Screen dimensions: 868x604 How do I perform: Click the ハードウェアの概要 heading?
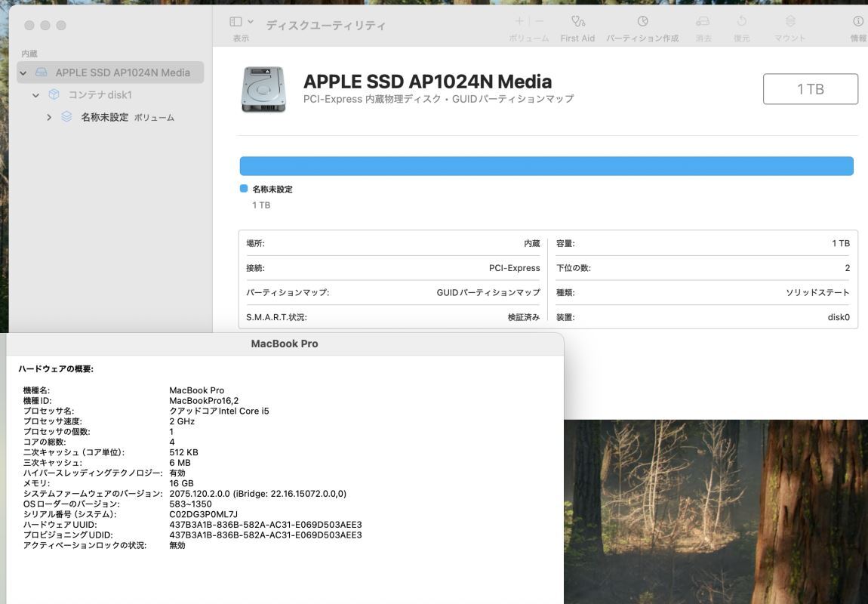56,369
